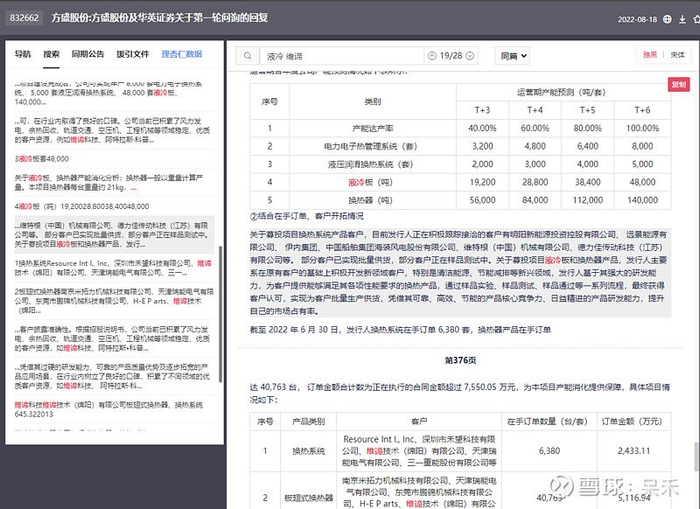The width and height of the screenshot is (700, 509).
Task: Click the heading '②结合在手订单、客户开拓情况'
Action: pos(307,216)
